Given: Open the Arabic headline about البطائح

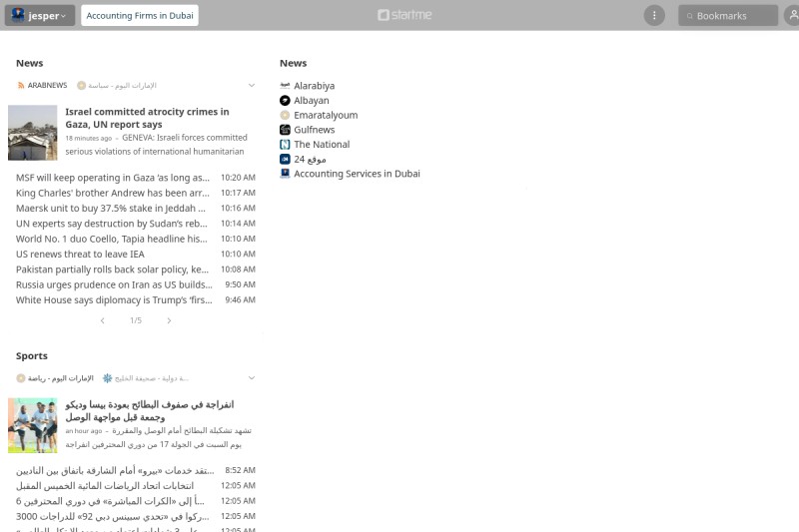Looking at the screenshot, I should (x=149, y=411).
